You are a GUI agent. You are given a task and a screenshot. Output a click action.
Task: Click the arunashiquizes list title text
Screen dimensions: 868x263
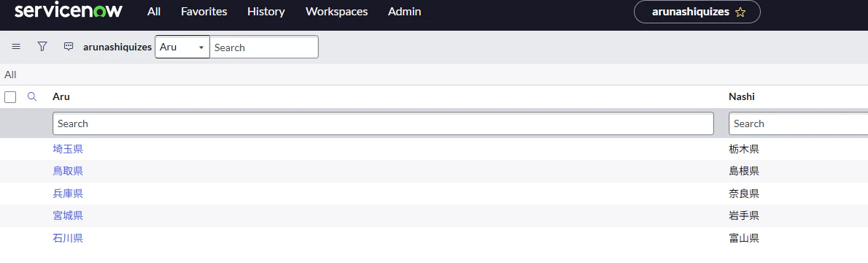(117, 47)
